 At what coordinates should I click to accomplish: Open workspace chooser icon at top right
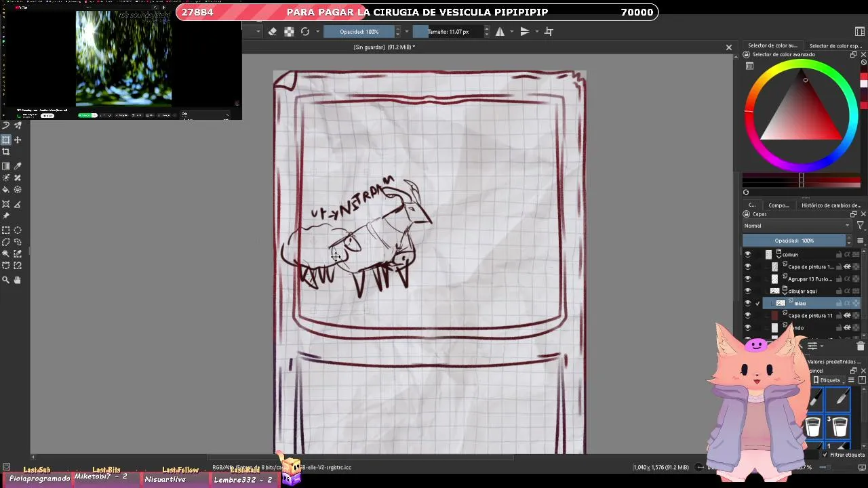(x=860, y=31)
